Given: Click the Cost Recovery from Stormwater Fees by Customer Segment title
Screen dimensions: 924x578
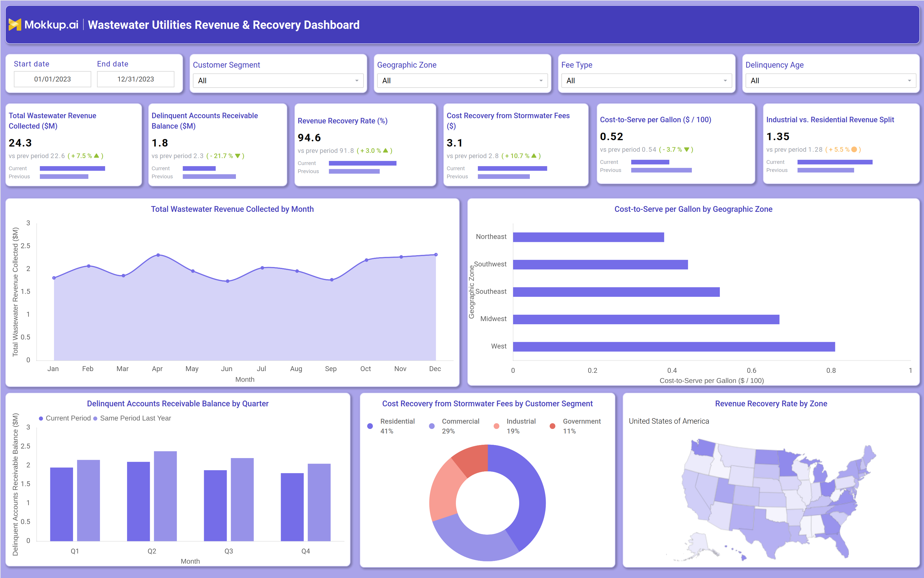Looking at the screenshot, I should point(487,404).
